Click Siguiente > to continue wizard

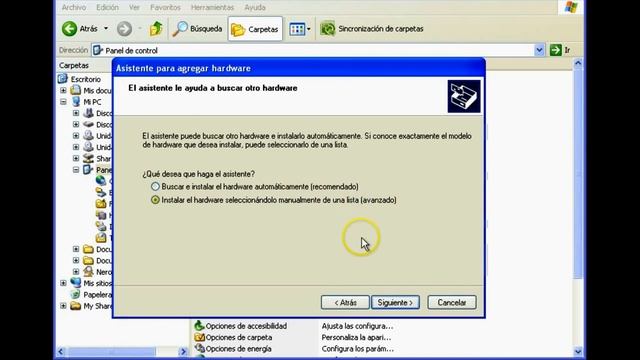(x=395, y=302)
